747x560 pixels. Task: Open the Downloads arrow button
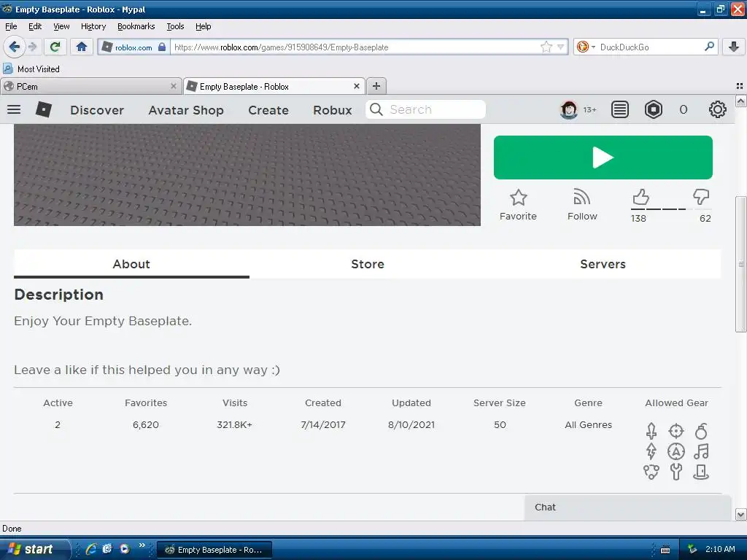pyautogui.click(x=734, y=47)
